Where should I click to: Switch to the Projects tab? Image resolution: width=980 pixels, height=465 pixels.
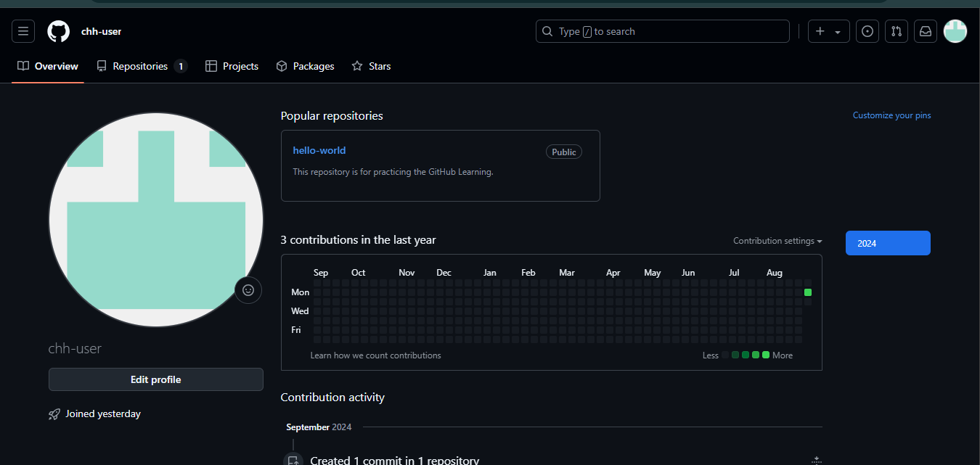pos(232,66)
